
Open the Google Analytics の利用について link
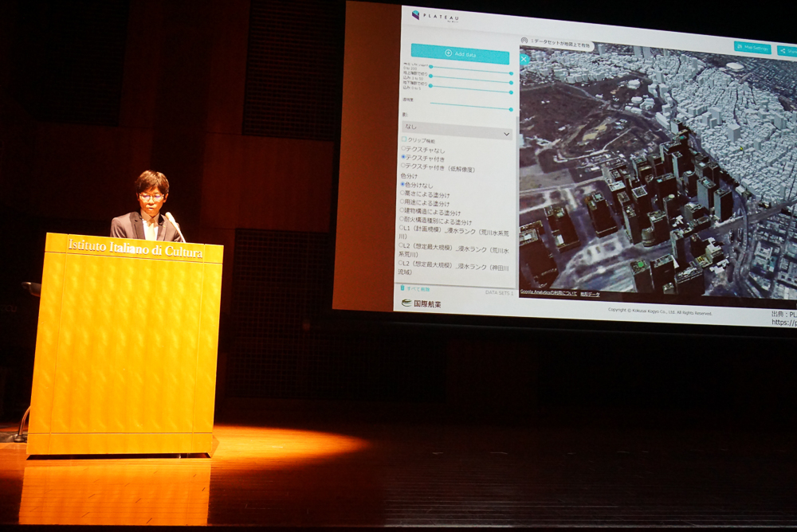point(548,293)
